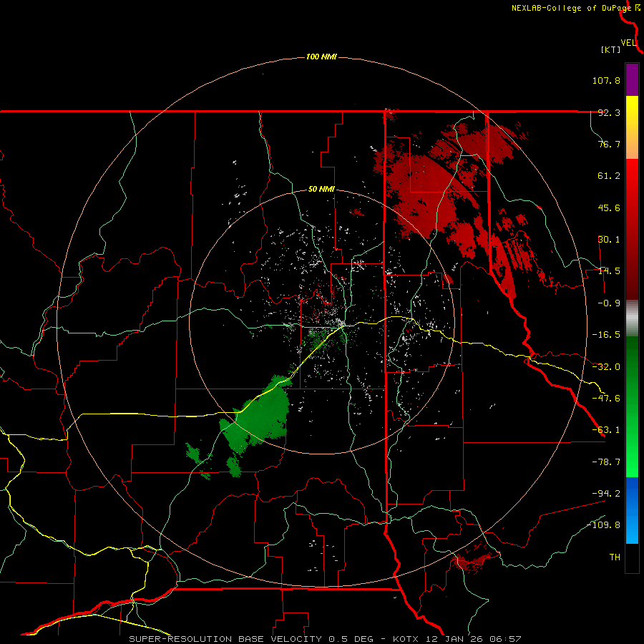This screenshot has width=644, height=644.
Task: Select the -47.6 scale value
Action: coord(606,399)
